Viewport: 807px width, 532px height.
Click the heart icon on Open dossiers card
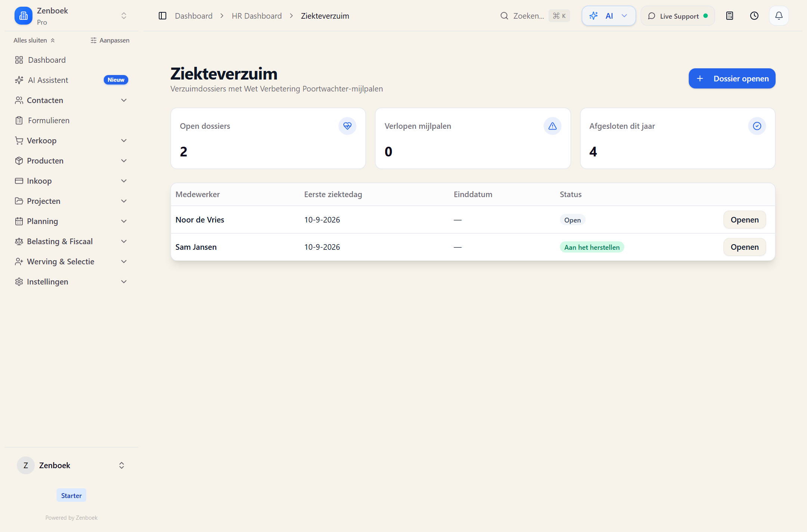(347, 126)
